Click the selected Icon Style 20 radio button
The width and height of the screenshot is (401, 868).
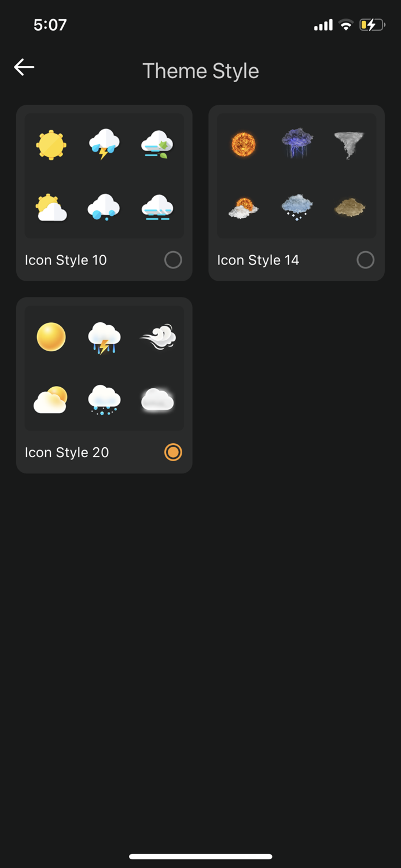(x=173, y=452)
